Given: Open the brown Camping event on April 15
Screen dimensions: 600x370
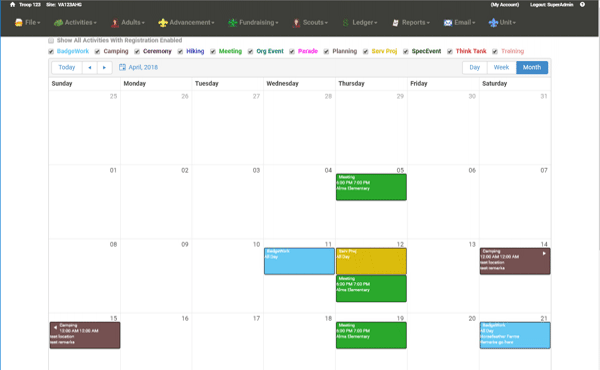Looking at the screenshot, I should tap(85, 335).
